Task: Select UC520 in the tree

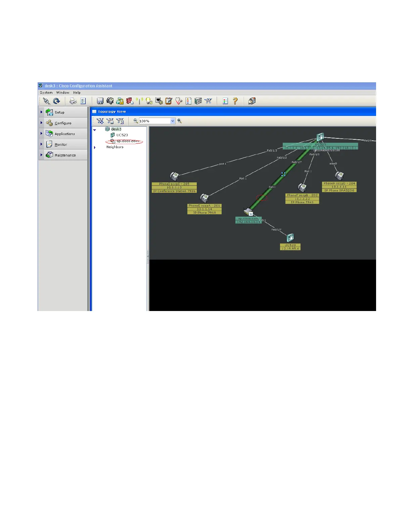Action: pyautogui.click(x=122, y=135)
